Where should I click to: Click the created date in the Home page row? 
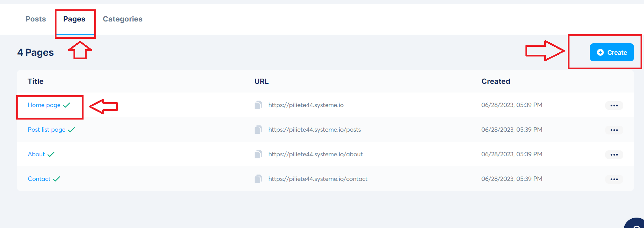point(512,105)
